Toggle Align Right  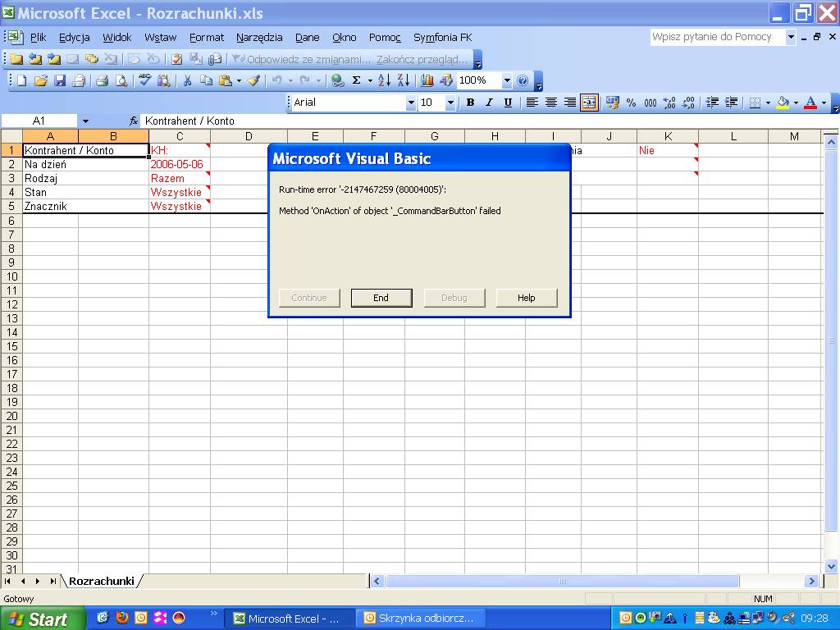[570, 103]
